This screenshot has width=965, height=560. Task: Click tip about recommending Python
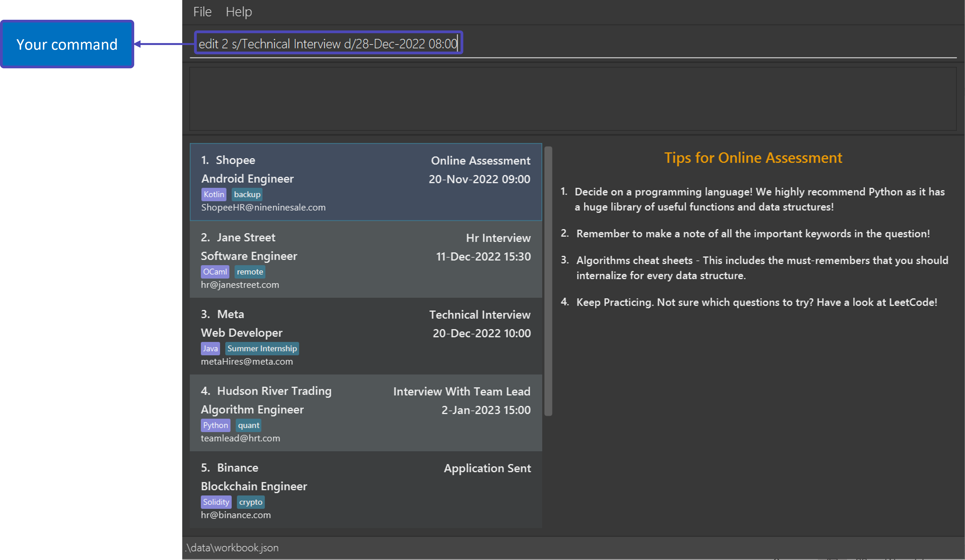760,199
